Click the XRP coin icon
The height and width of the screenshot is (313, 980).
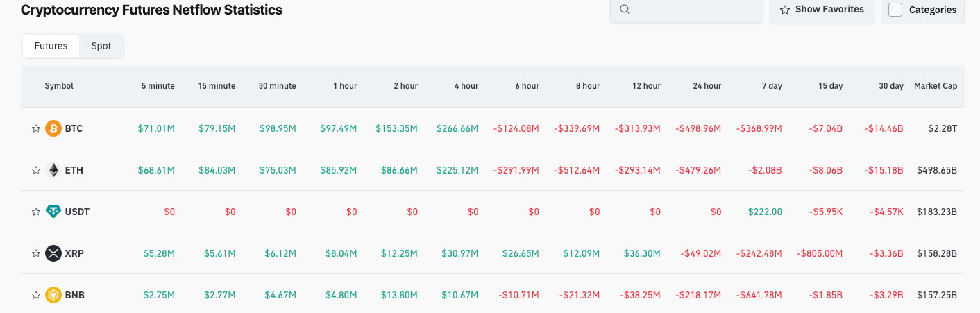tap(53, 253)
